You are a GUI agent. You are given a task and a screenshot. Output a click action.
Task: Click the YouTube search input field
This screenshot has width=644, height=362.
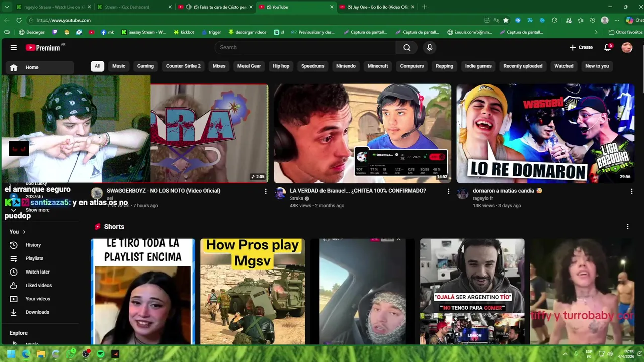(x=305, y=47)
